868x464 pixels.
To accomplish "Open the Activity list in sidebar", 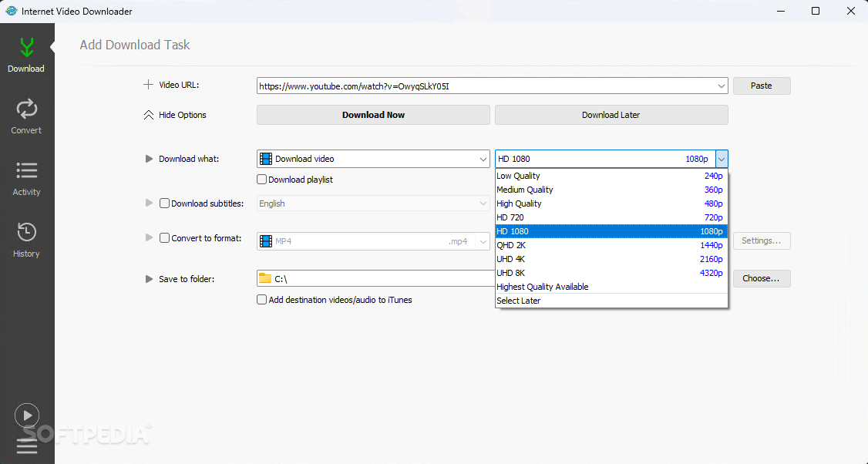I will pos(26,177).
